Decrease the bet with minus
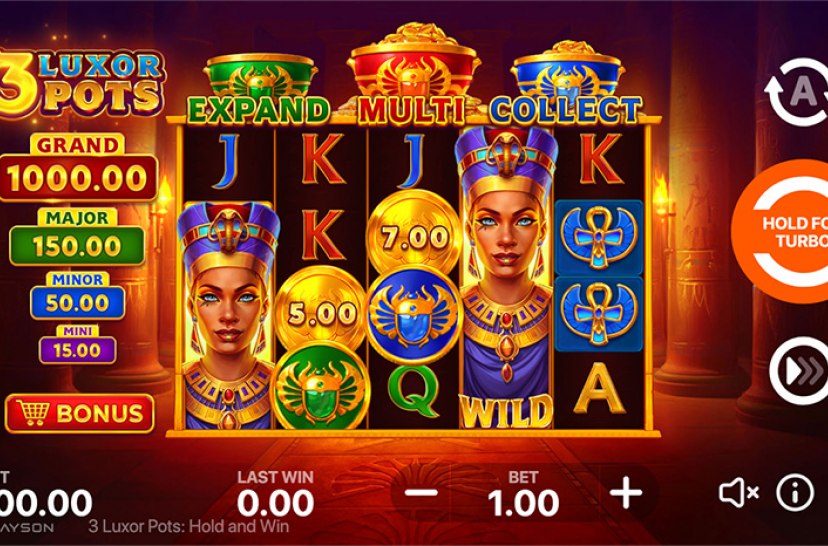 [x=420, y=493]
